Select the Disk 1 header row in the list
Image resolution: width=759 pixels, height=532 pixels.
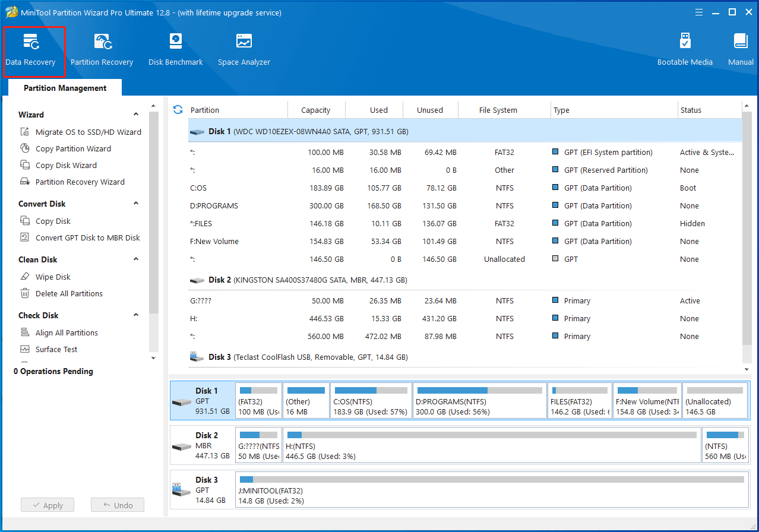464,131
